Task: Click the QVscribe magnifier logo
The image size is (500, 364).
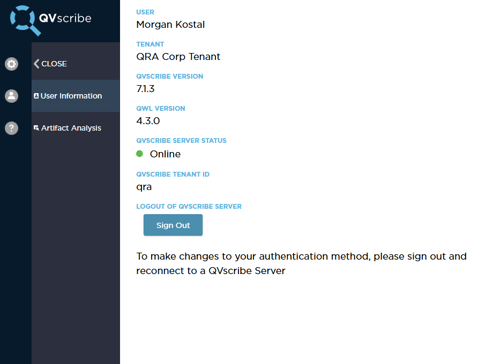Action: 25,20
